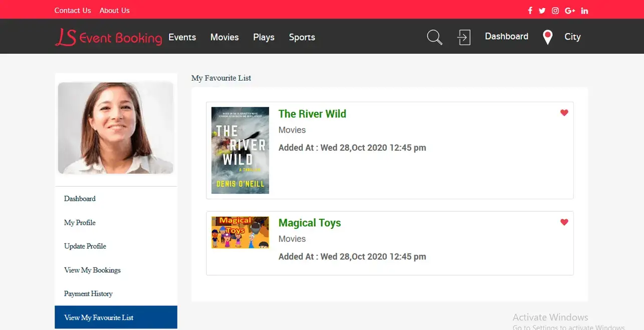
Task: Unfavourite Magical Toys heart icon
Action: pyautogui.click(x=564, y=222)
